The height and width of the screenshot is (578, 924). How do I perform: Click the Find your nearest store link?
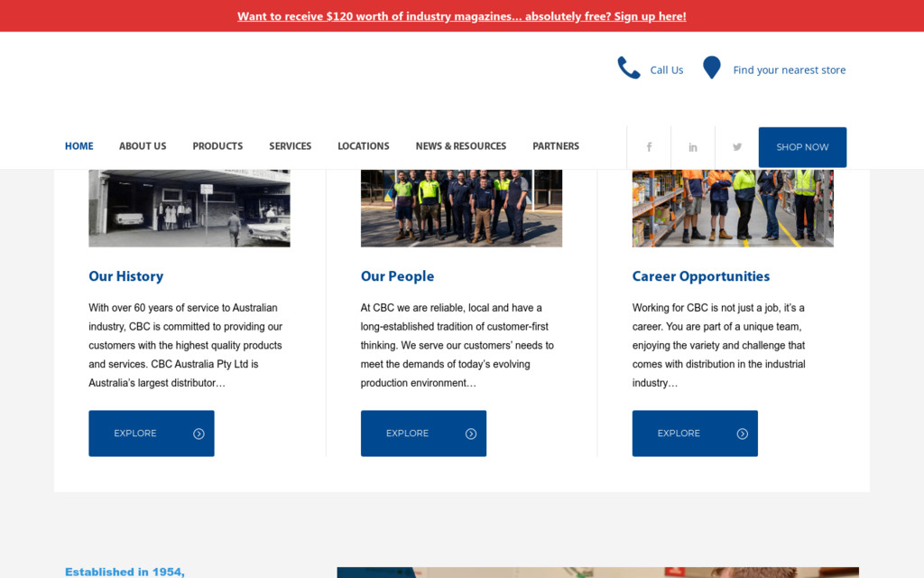click(x=789, y=70)
